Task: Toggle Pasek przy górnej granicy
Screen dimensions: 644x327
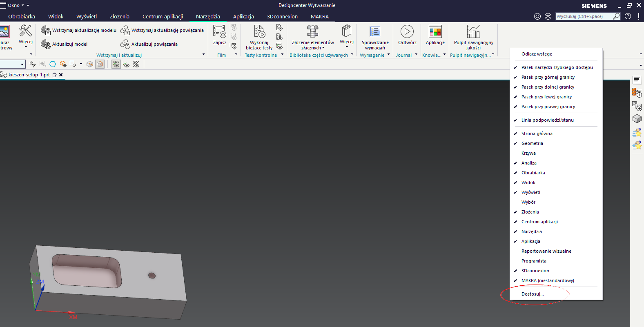Action: tap(556, 77)
